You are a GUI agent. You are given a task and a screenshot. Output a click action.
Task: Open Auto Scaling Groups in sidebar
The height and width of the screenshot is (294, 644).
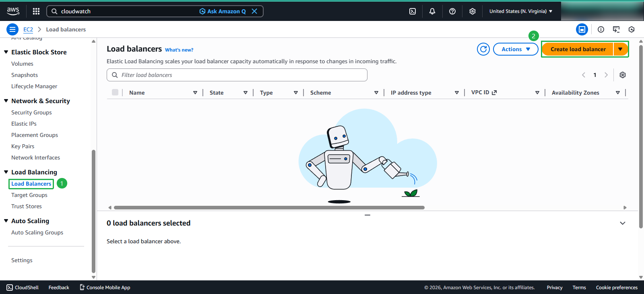[37, 232]
